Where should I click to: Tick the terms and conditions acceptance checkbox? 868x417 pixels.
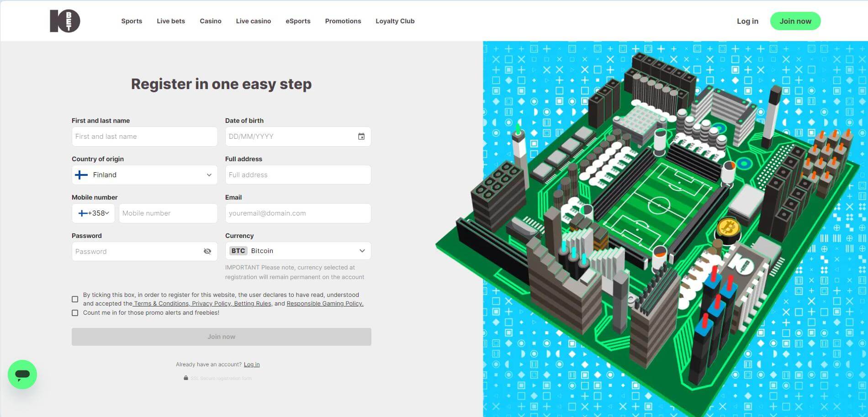click(x=75, y=299)
